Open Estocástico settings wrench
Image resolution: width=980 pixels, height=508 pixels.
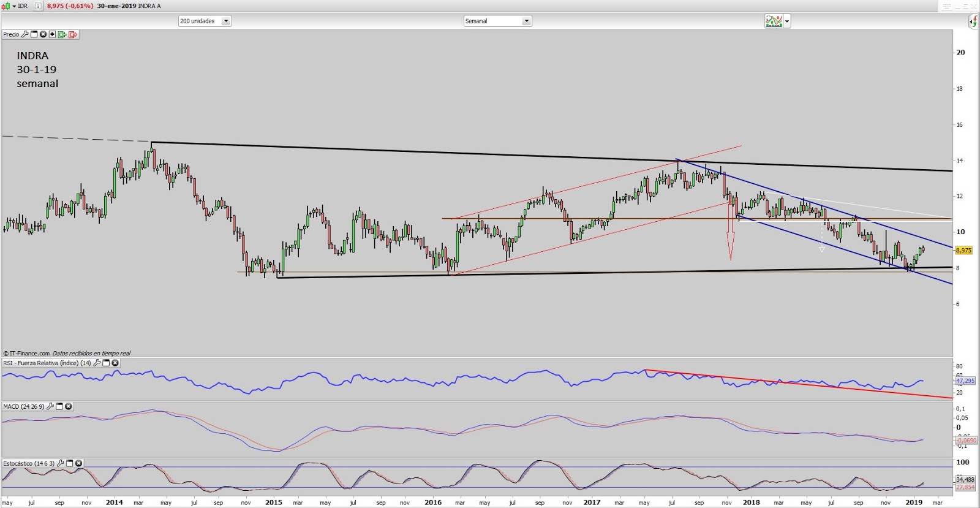tap(61, 463)
